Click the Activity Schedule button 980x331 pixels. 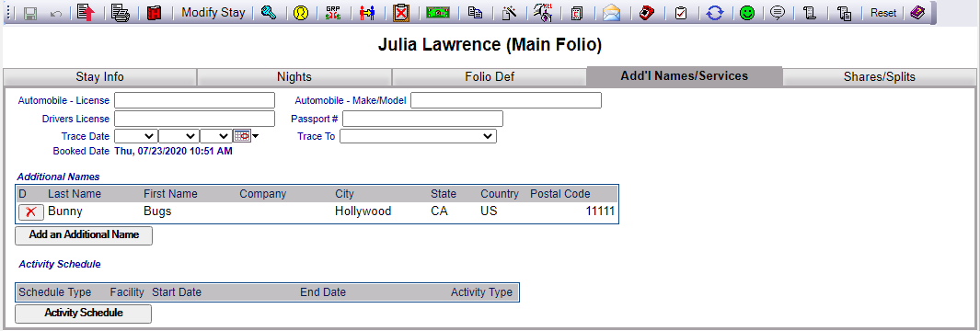83,314
